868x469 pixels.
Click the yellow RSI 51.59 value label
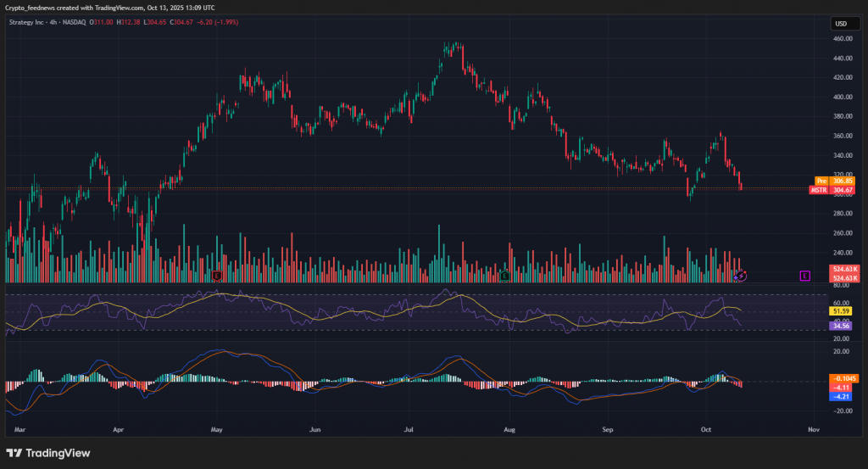(841, 311)
